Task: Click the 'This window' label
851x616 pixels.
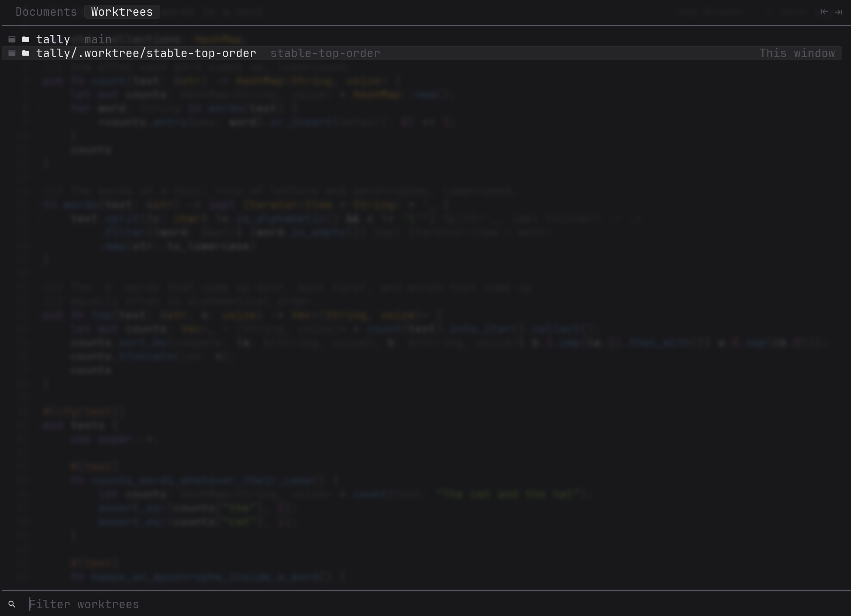Action: [797, 53]
